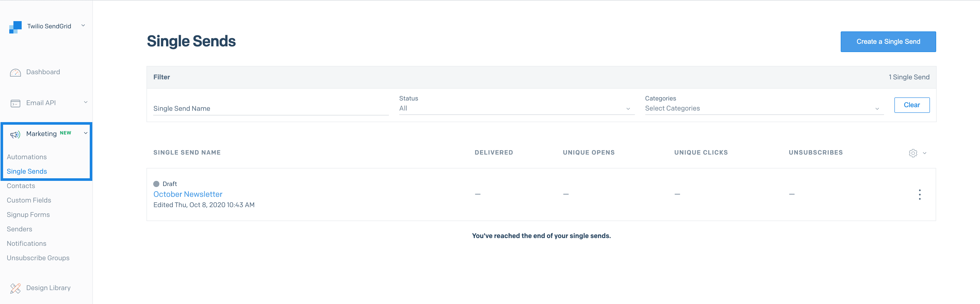Screen dimensions: 980x304
Task: Expand the Email API section chevron
Action: click(x=86, y=103)
